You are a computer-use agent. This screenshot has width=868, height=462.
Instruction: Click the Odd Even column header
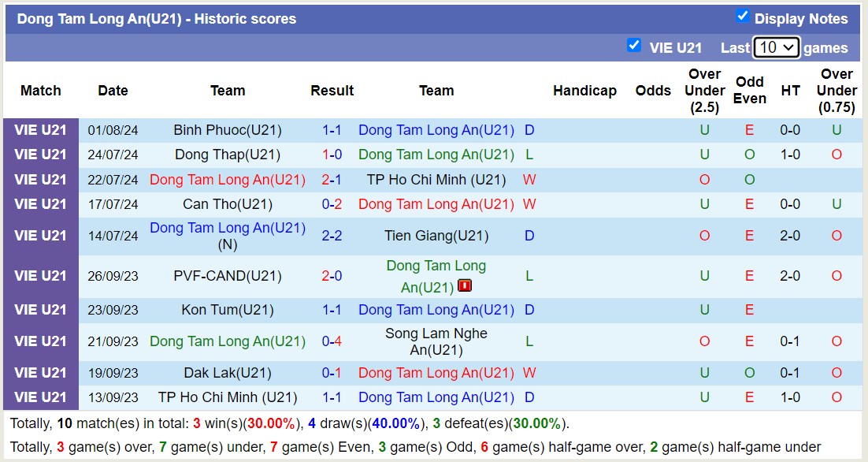point(749,91)
